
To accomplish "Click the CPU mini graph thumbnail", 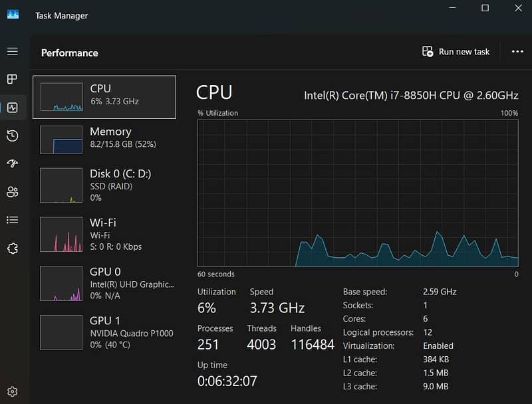I will click(x=62, y=97).
